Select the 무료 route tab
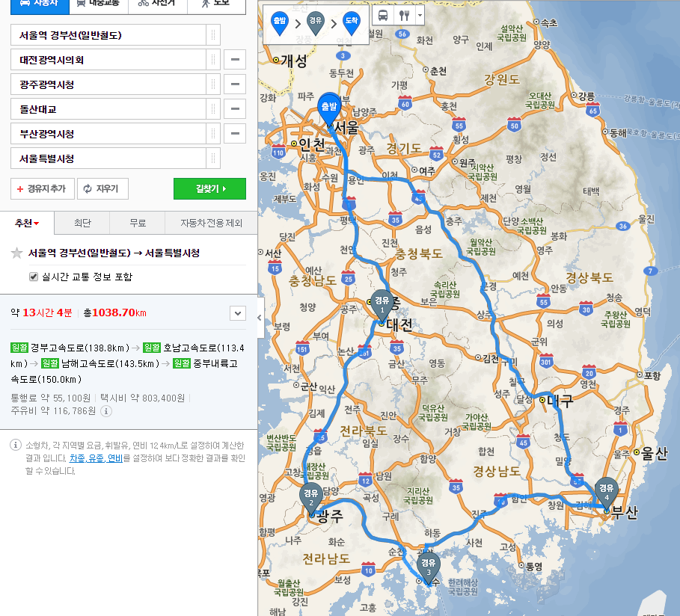Viewport: 680px width, 616px height. pos(137,223)
